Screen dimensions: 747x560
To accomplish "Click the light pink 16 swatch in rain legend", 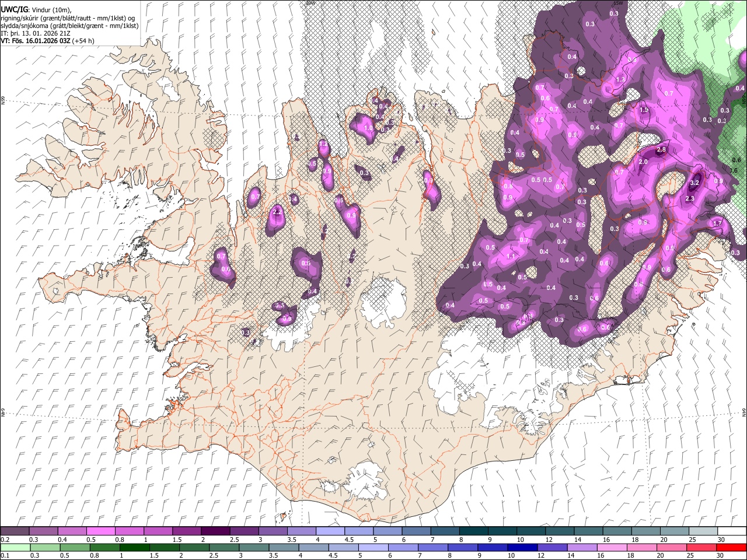I will pos(612,548).
